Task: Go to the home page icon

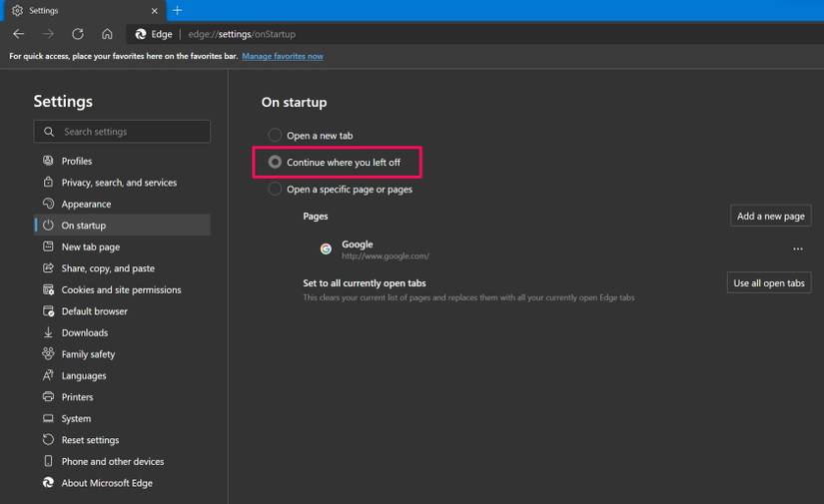Action: [107, 34]
